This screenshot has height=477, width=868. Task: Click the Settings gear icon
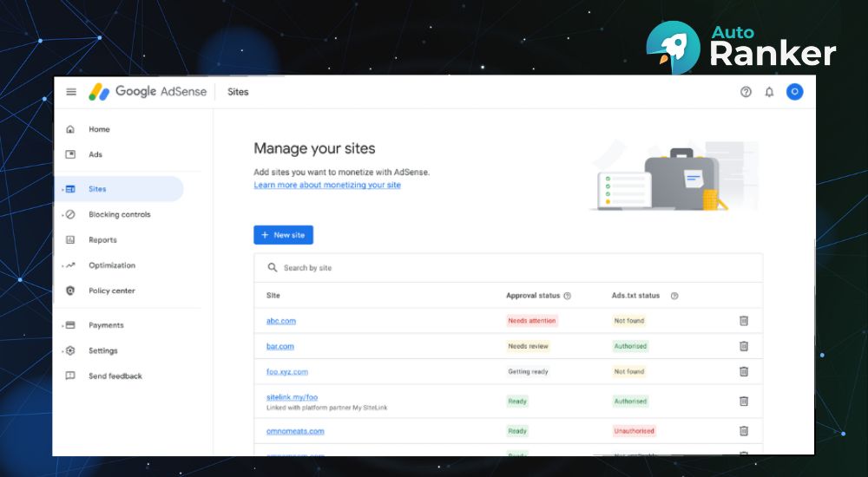(x=70, y=351)
